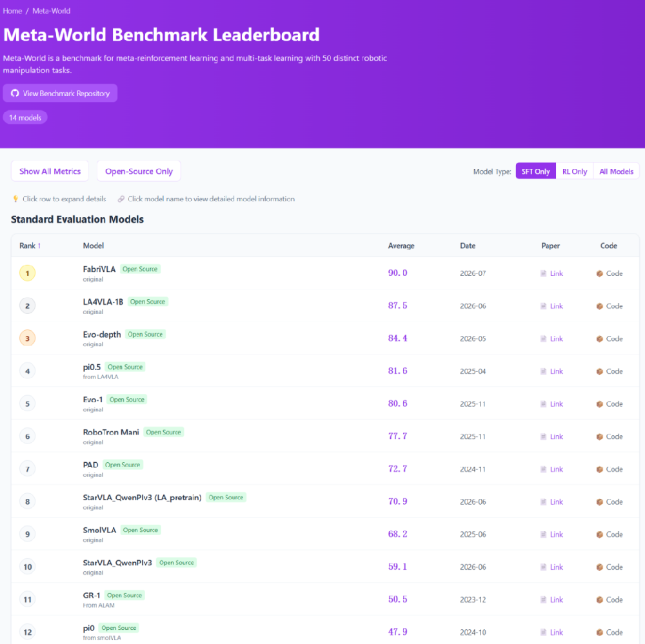Viewport: 645px width, 644px height.
Task: Click the rank 1 gold medal badge
Action: click(28, 273)
